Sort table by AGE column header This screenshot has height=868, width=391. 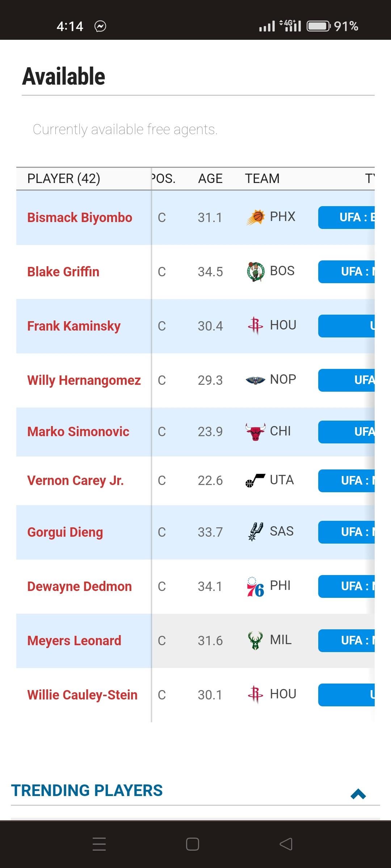tap(210, 179)
